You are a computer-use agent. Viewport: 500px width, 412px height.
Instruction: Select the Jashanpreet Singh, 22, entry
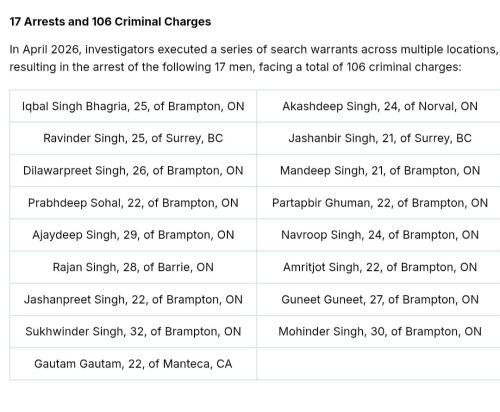(x=133, y=299)
